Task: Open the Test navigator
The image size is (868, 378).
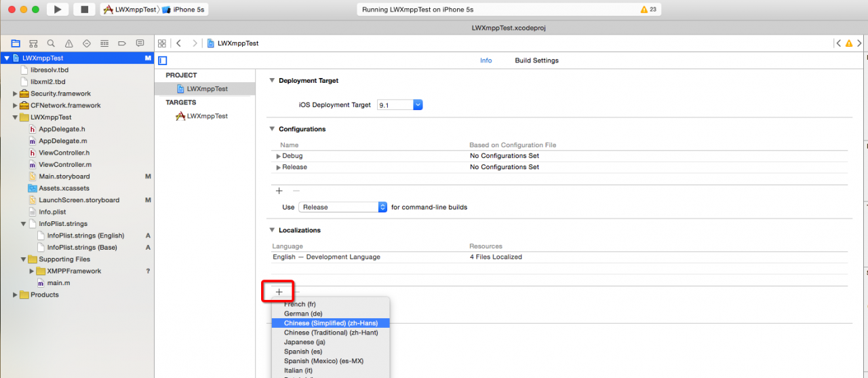Action: (86, 43)
